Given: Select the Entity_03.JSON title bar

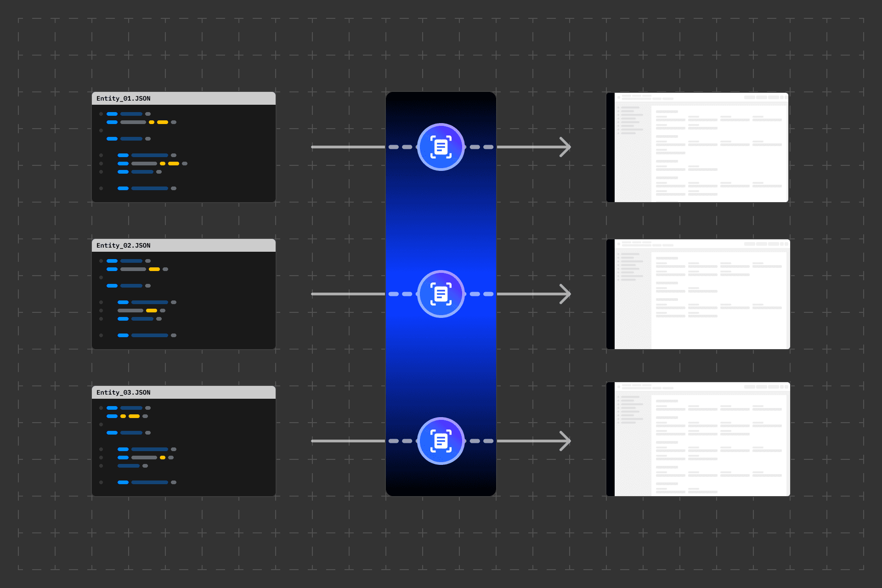Looking at the screenshot, I should click(184, 392).
